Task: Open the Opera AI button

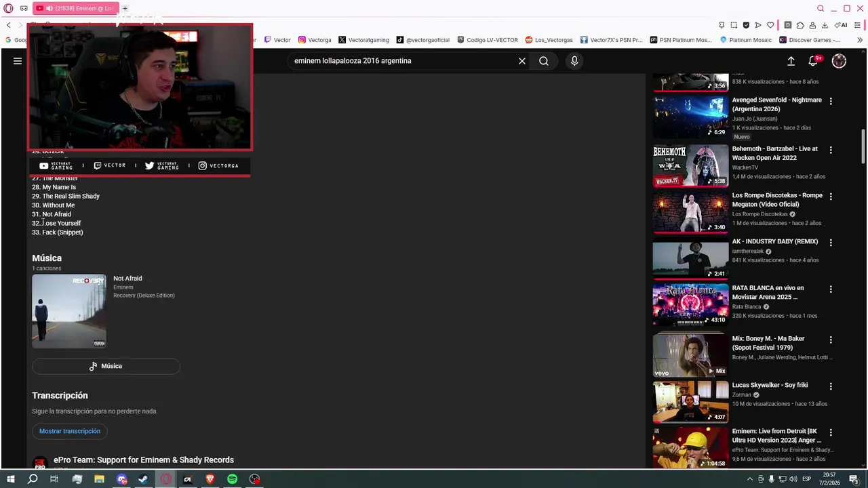Action: click(x=841, y=25)
